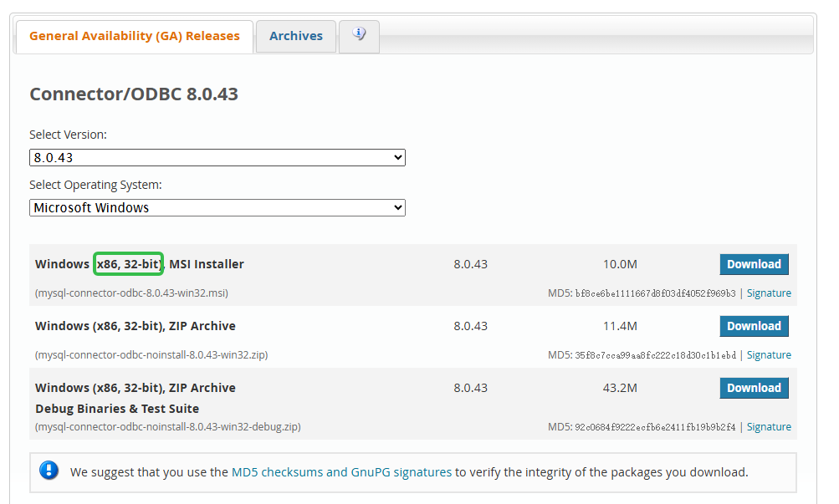Select General Availability (GA) Releases tab

click(135, 36)
